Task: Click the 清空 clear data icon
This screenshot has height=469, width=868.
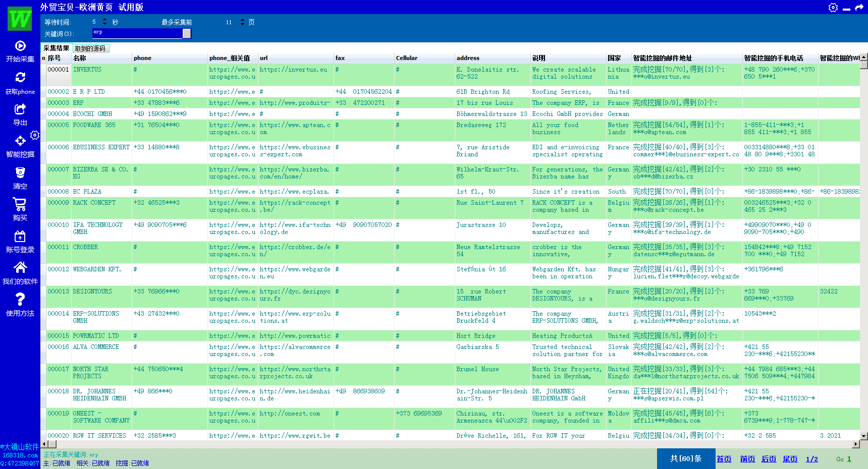Action: tap(20, 172)
